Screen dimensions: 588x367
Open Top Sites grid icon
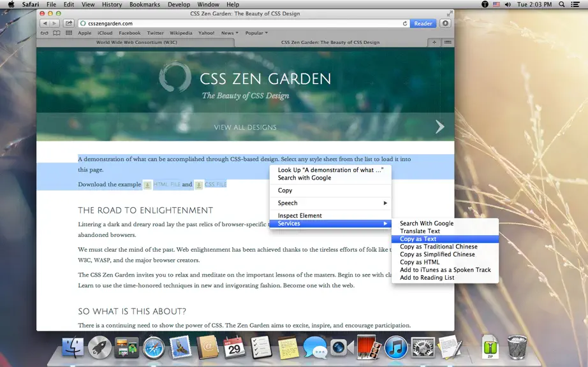(x=69, y=33)
